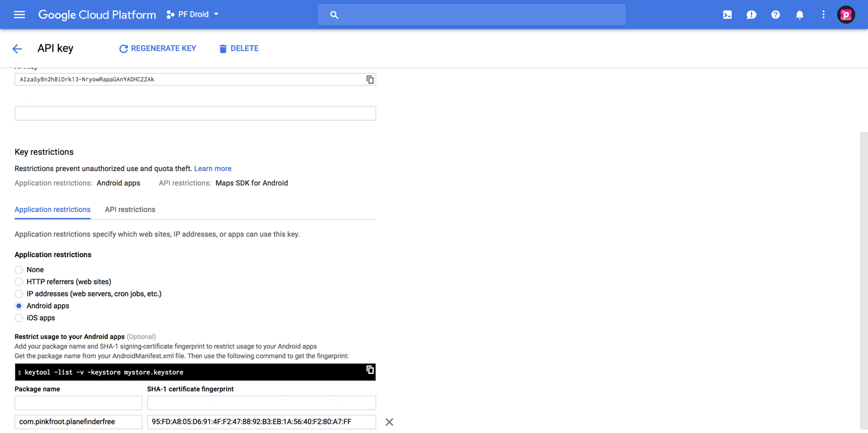Open the three-dot settings menu
This screenshot has height=433, width=868.
(x=823, y=14)
